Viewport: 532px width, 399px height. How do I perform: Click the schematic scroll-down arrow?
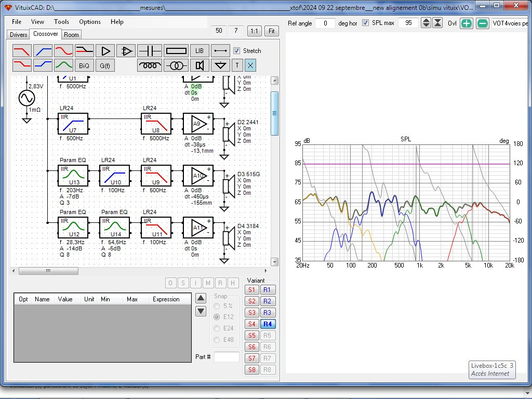pyautogui.click(x=274, y=262)
